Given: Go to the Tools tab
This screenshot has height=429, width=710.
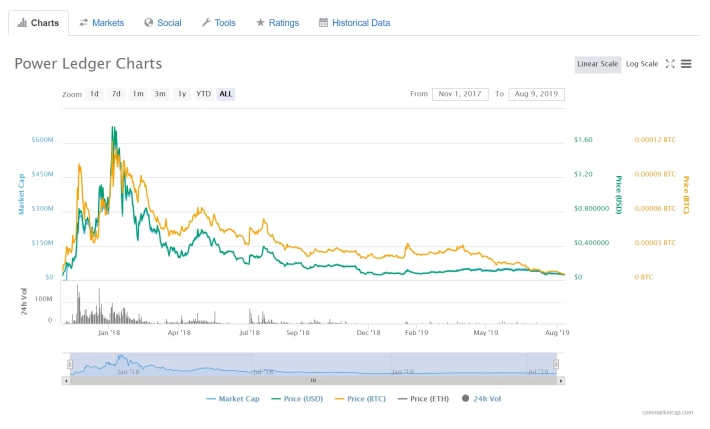Looking at the screenshot, I should tap(219, 23).
